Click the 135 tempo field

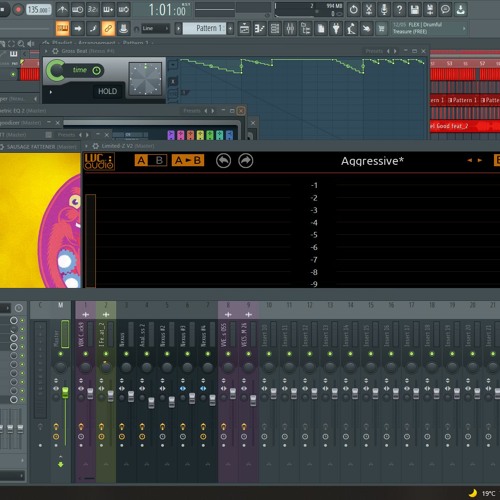pos(38,10)
